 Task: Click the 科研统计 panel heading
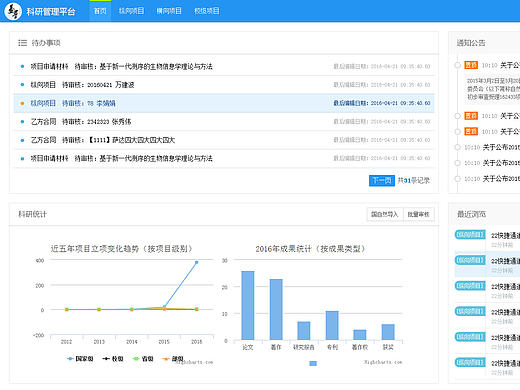(33, 214)
